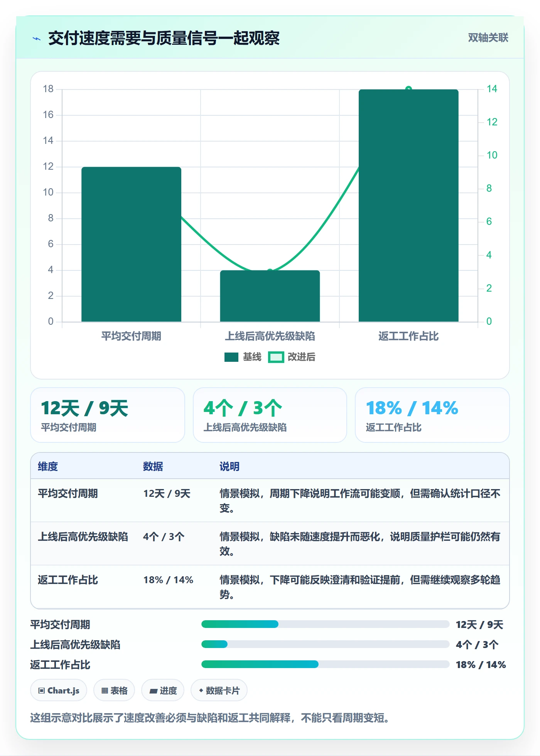Click the 平均交付周期 progress bar

pyautogui.click(x=325, y=624)
